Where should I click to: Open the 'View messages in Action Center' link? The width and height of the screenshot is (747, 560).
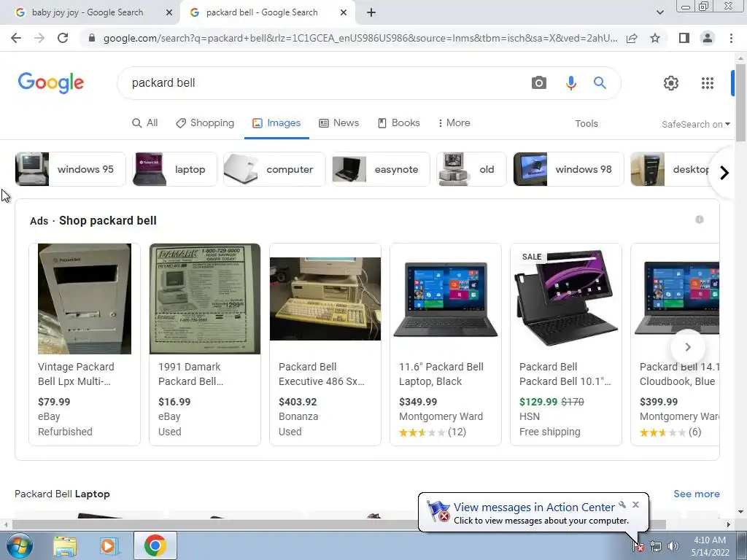click(x=534, y=507)
